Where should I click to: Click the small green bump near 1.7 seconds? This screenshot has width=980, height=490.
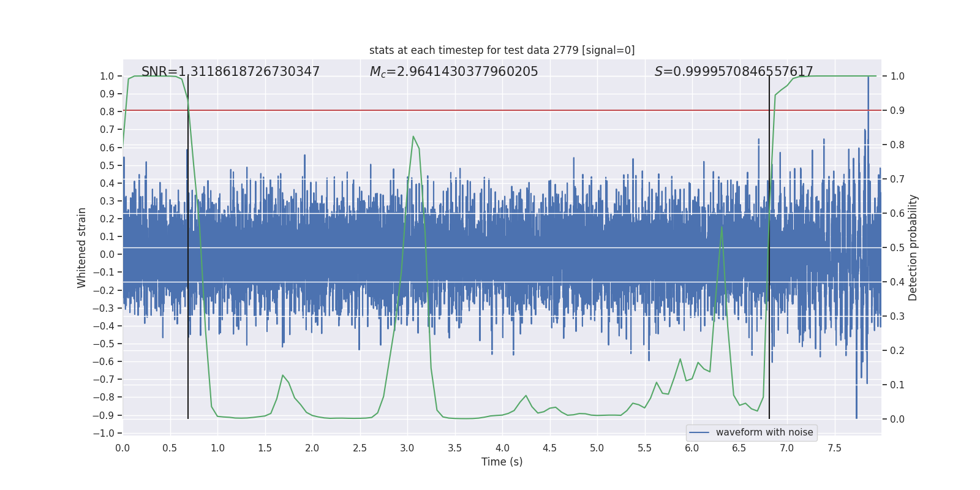[283, 375]
